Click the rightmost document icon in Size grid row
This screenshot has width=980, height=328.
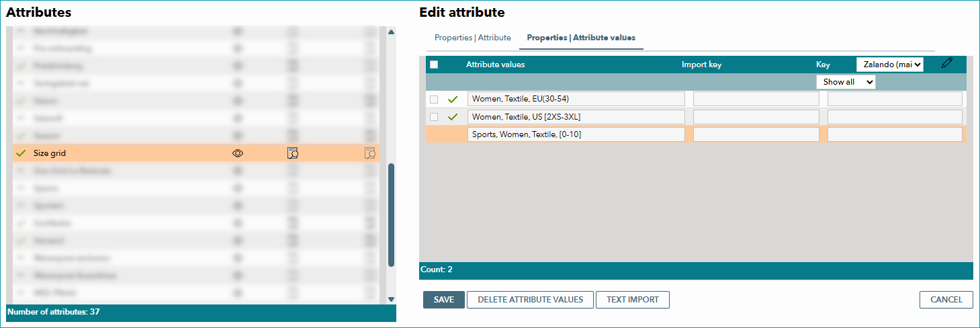[370, 153]
